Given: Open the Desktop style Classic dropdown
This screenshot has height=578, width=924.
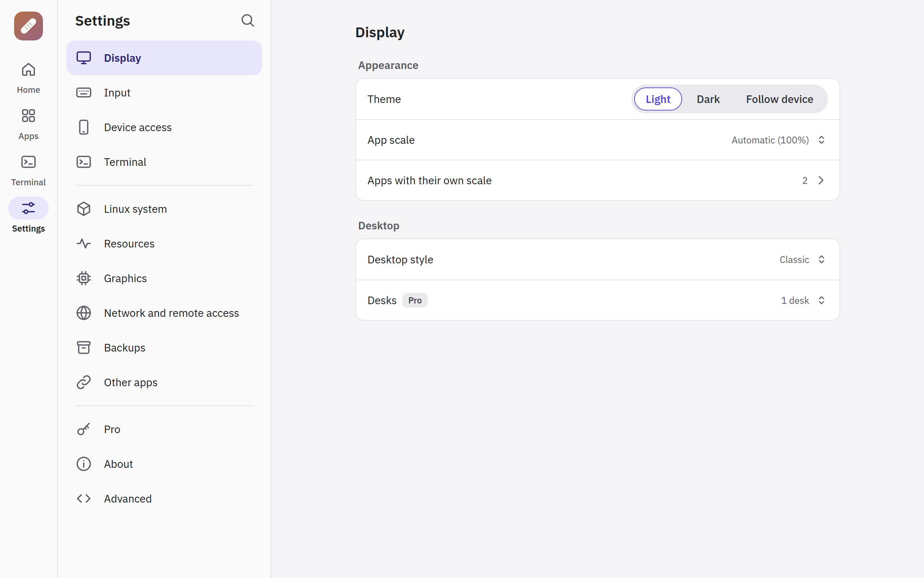Looking at the screenshot, I should 802,260.
